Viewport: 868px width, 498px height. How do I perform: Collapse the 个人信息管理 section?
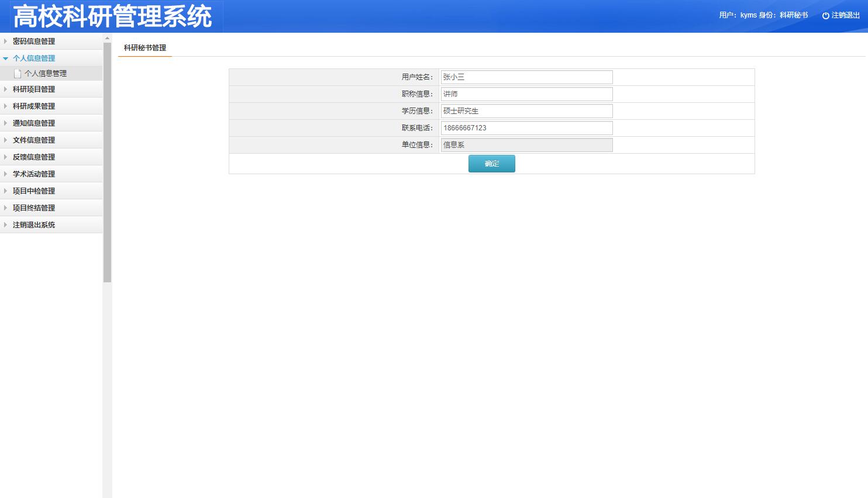tap(33, 58)
